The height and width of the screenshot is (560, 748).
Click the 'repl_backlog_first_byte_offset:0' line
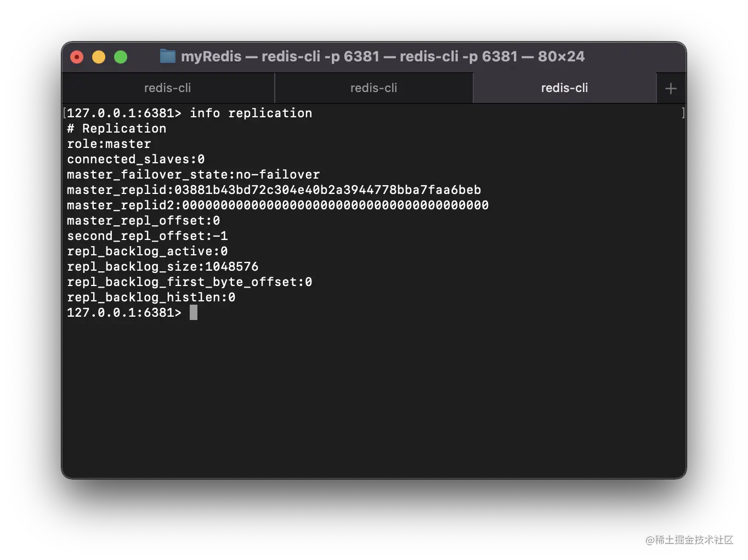189,282
